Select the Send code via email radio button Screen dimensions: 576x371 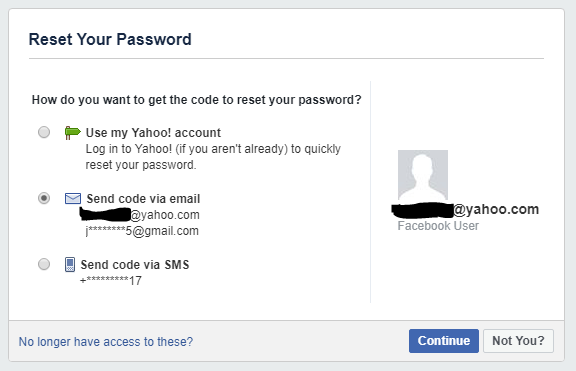tap(44, 198)
